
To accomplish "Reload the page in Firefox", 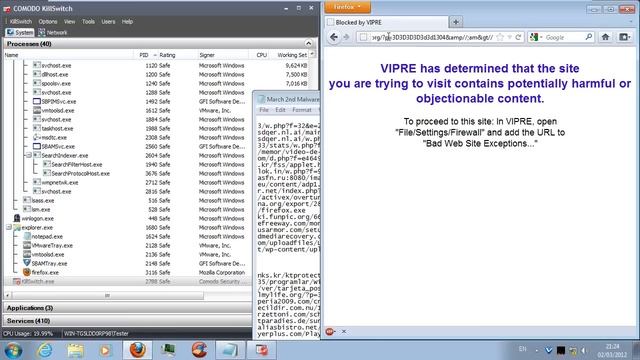I will [x=518, y=37].
